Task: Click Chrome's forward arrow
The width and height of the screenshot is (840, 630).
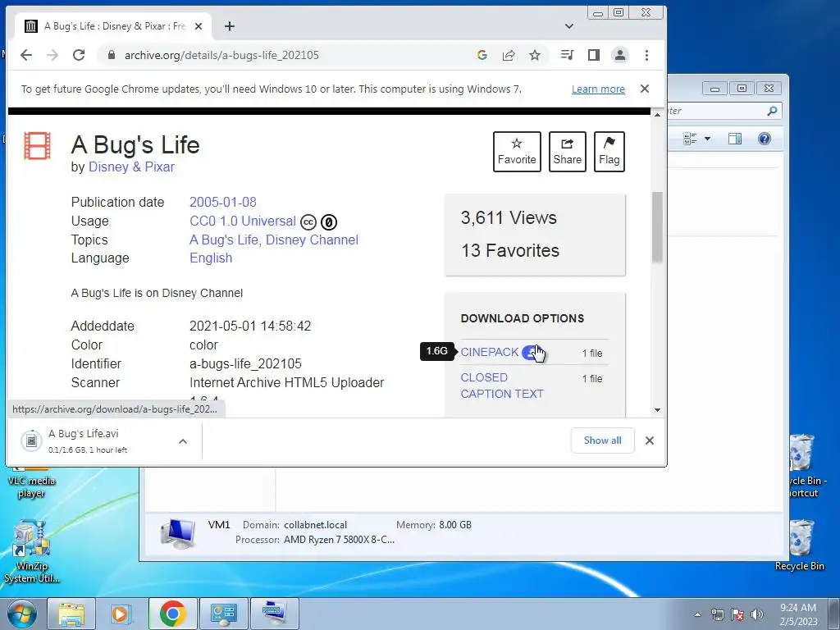Action: pos(52,55)
